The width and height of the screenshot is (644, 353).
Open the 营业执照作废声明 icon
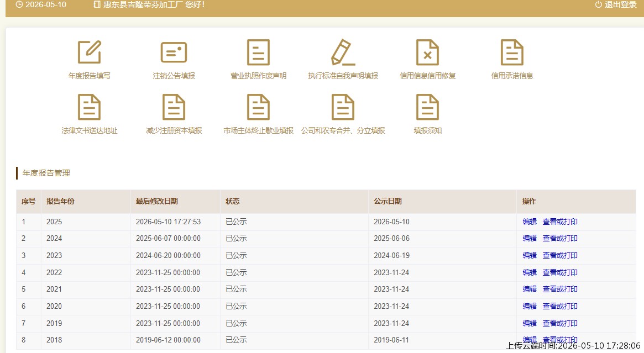click(x=258, y=52)
